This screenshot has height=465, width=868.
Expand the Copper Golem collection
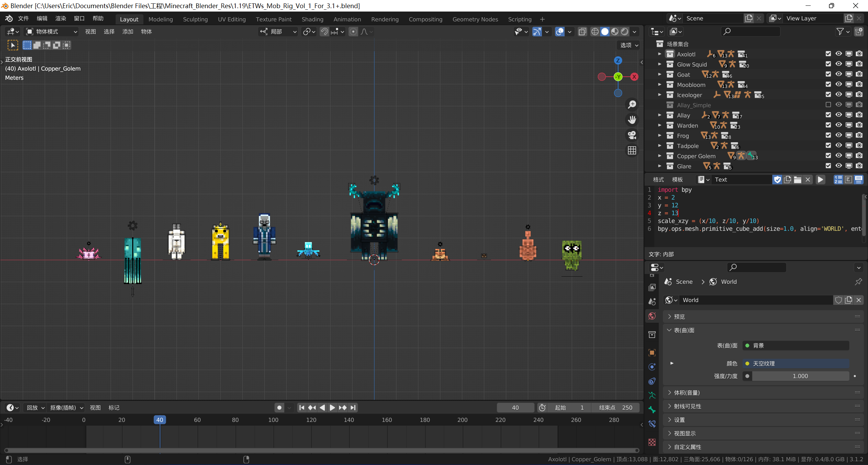point(659,156)
